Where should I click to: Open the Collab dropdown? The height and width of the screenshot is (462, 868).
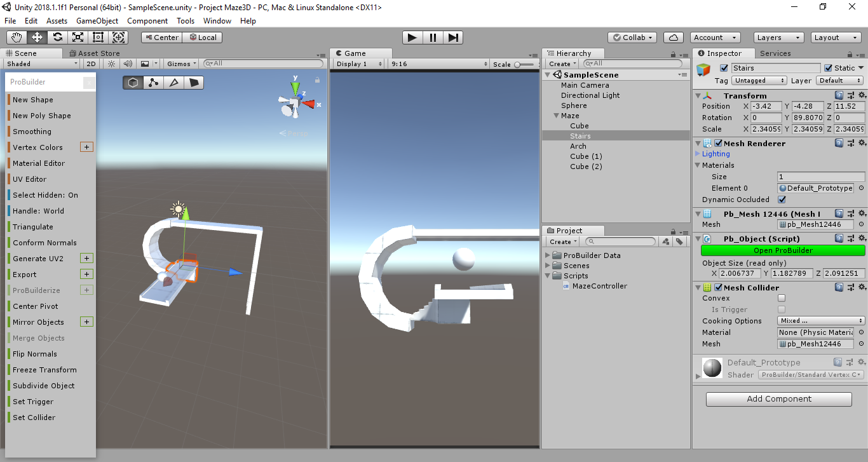coord(632,37)
